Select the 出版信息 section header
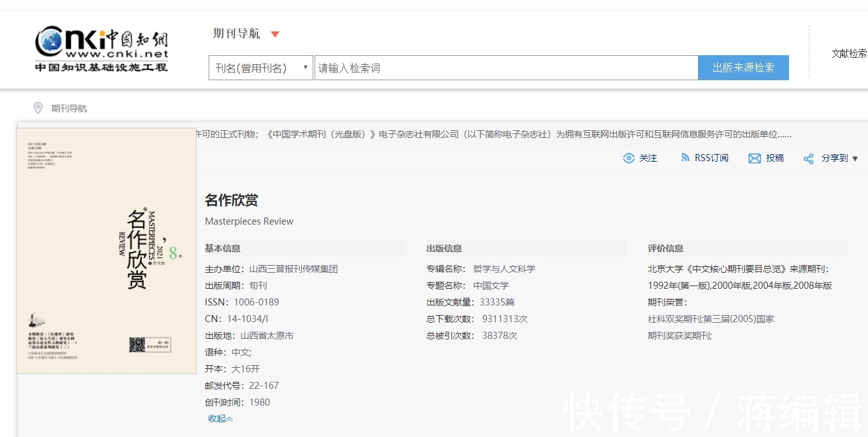 [444, 248]
